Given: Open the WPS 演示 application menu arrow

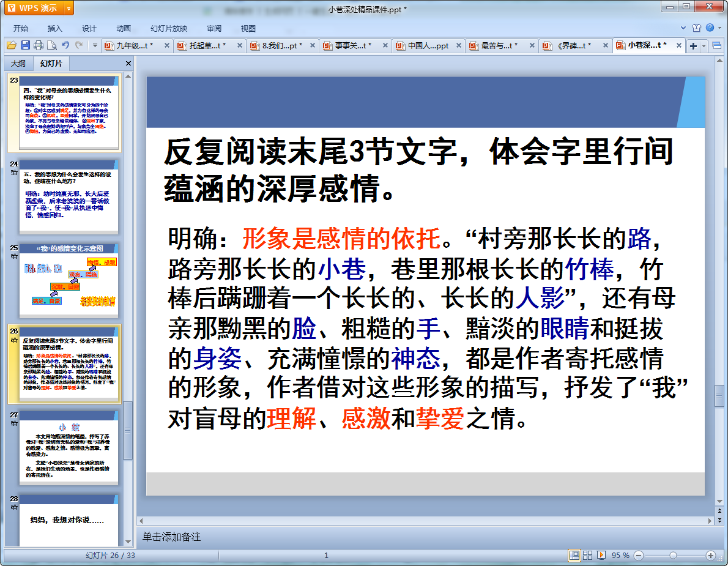Looking at the screenshot, I should point(69,9).
